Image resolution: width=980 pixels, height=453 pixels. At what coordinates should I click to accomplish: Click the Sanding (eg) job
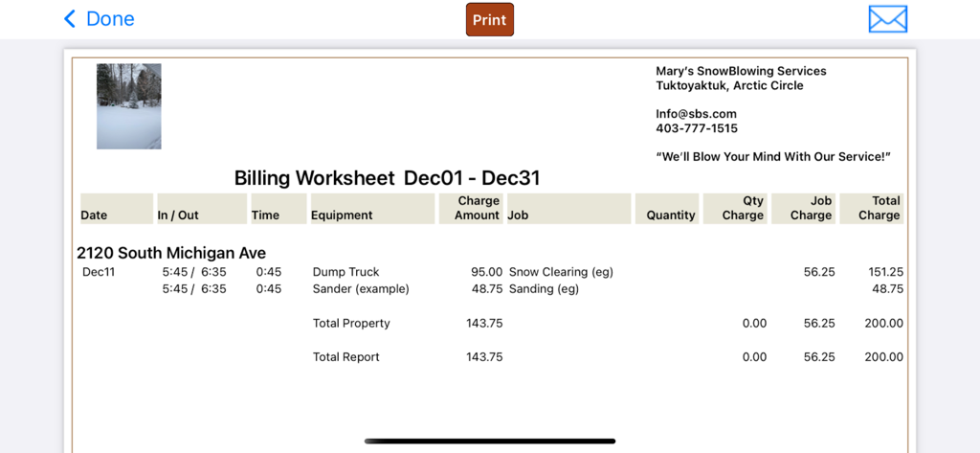click(x=544, y=289)
